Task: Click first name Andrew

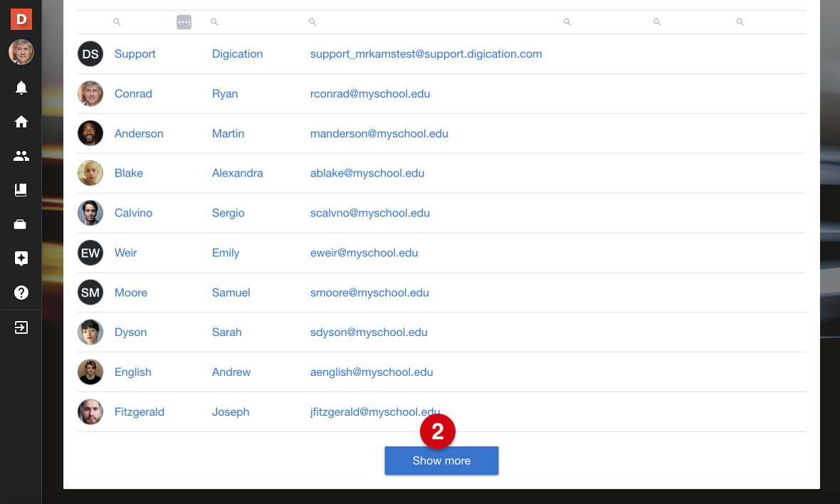Action: pos(231,372)
